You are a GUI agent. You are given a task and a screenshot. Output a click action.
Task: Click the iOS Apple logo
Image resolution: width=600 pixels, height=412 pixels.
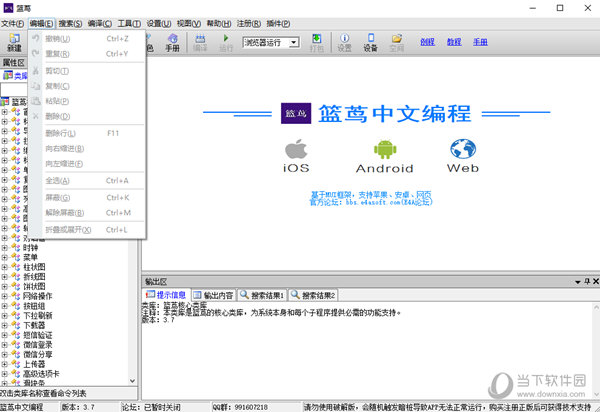pyautogui.click(x=296, y=149)
